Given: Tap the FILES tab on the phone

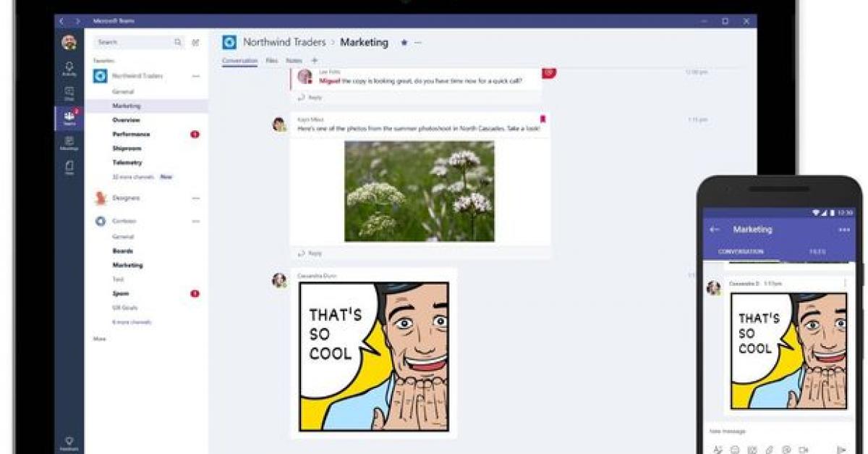Looking at the screenshot, I should [817, 252].
